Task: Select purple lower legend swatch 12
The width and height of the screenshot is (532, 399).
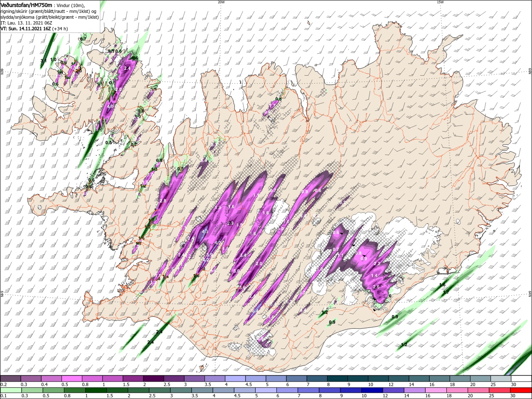Action: (x=393, y=390)
